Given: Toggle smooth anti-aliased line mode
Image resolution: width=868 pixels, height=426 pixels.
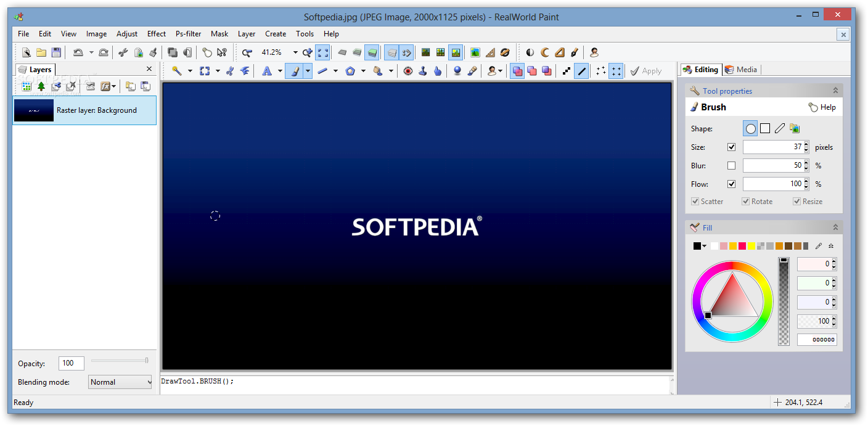Looking at the screenshot, I should (581, 71).
